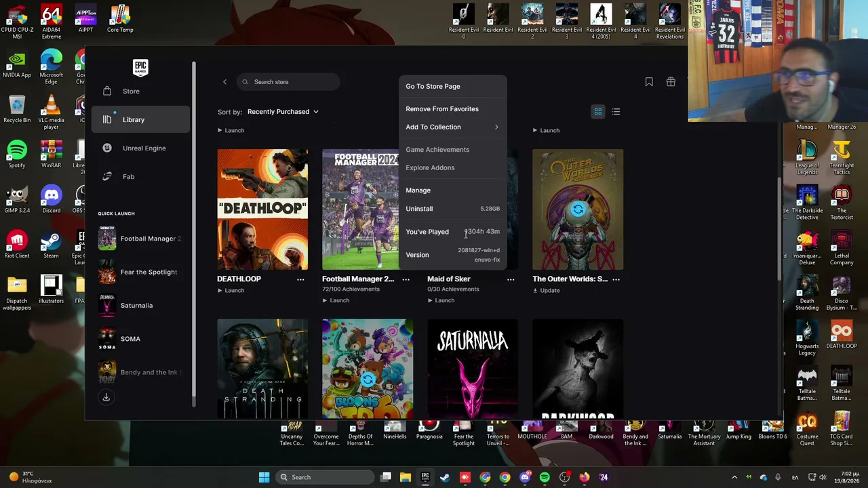Open the Windows Start menu
The image size is (868, 488).
click(264, 477)
